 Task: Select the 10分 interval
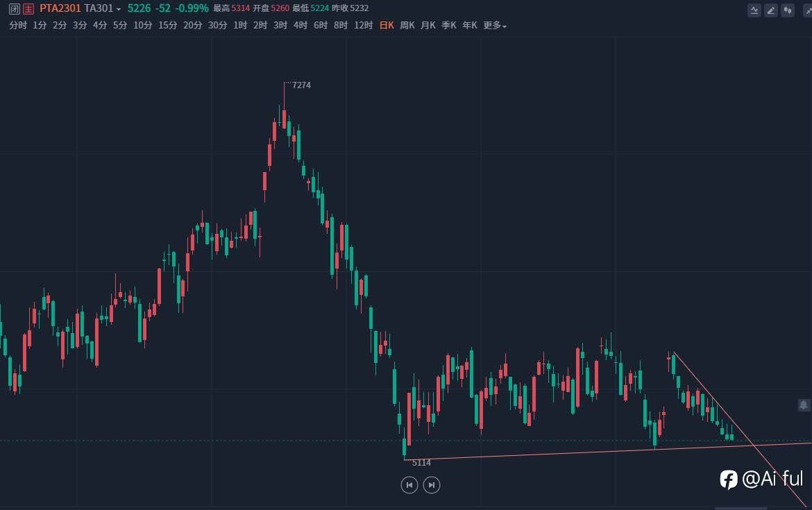point(143,26)
